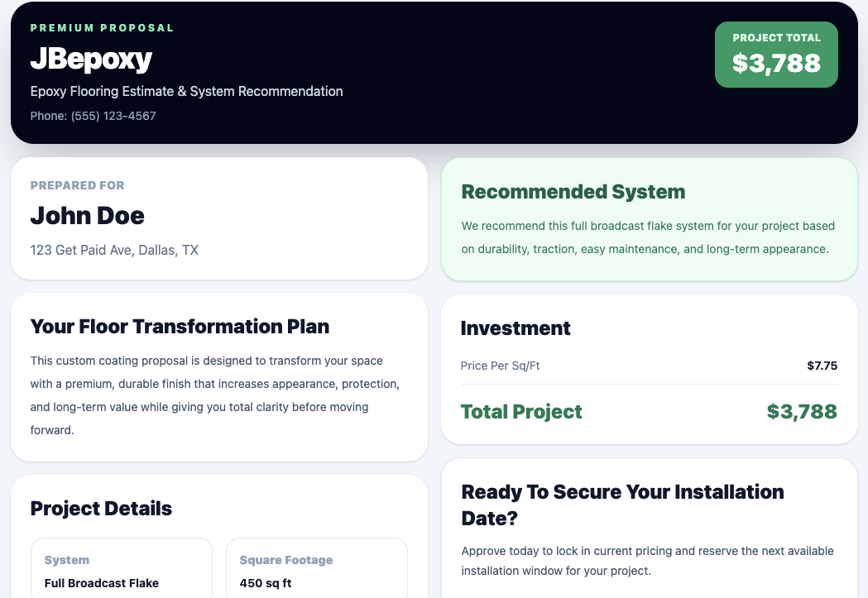Click the JBepoxy company name heading
The height and width of the screenshot is (598, 868).
(91, 60)
